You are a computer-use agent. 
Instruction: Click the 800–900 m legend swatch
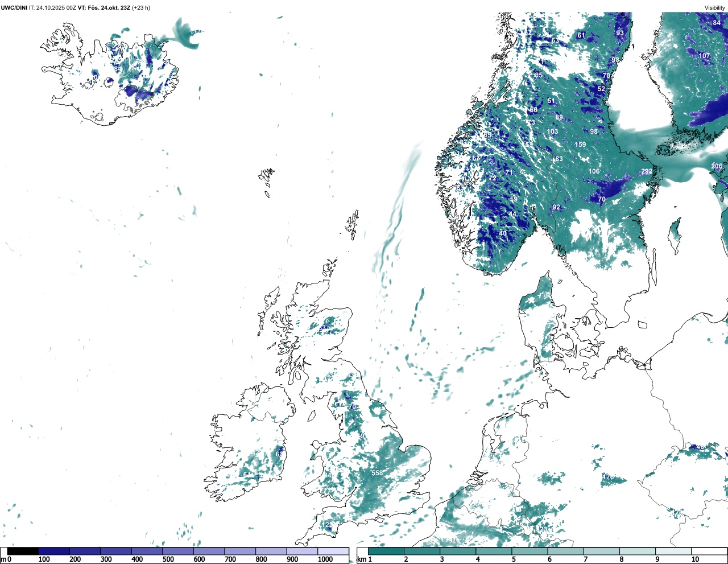(271, 551)
